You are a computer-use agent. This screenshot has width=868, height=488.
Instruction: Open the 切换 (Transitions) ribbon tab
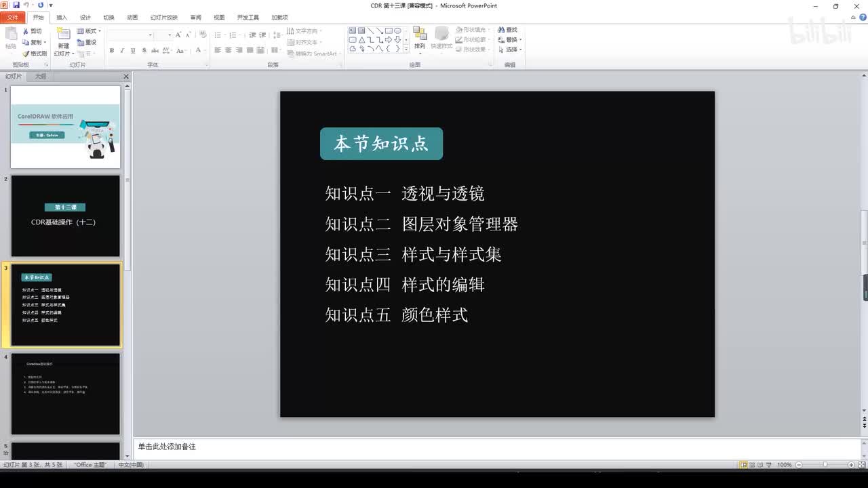[108, 18]
